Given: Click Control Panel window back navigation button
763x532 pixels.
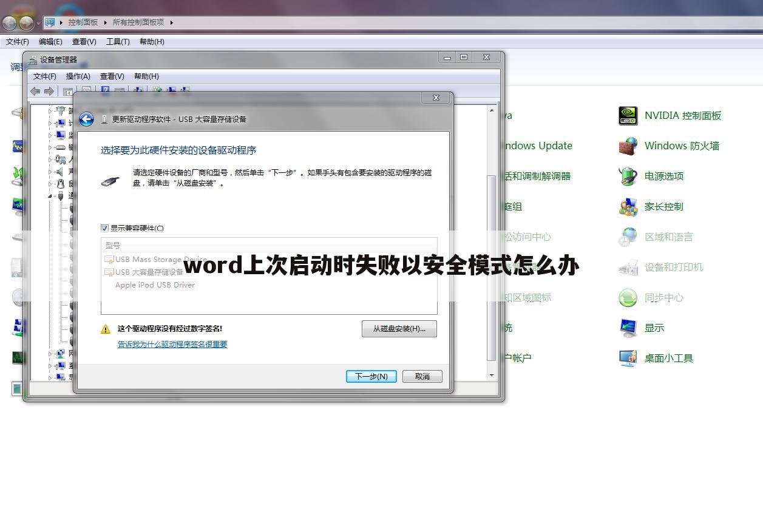Looking at the screenshot, I should [10, 23].
